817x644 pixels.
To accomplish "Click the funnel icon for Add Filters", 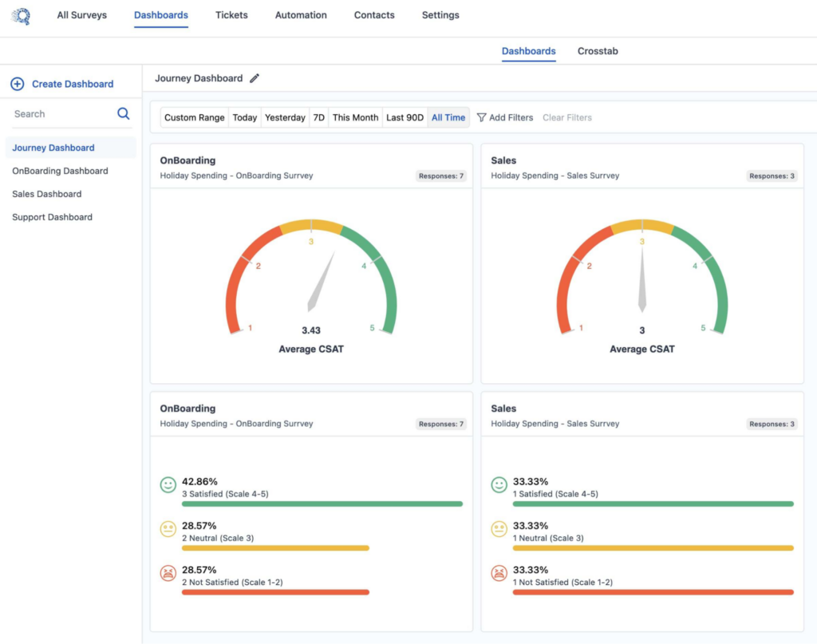I will point(481,117).
